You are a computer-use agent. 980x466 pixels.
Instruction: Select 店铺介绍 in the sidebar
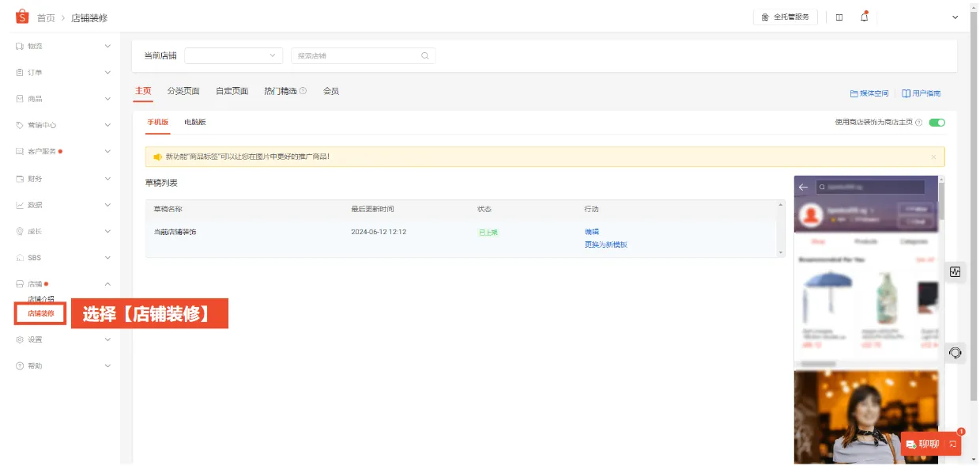[41, 299]
